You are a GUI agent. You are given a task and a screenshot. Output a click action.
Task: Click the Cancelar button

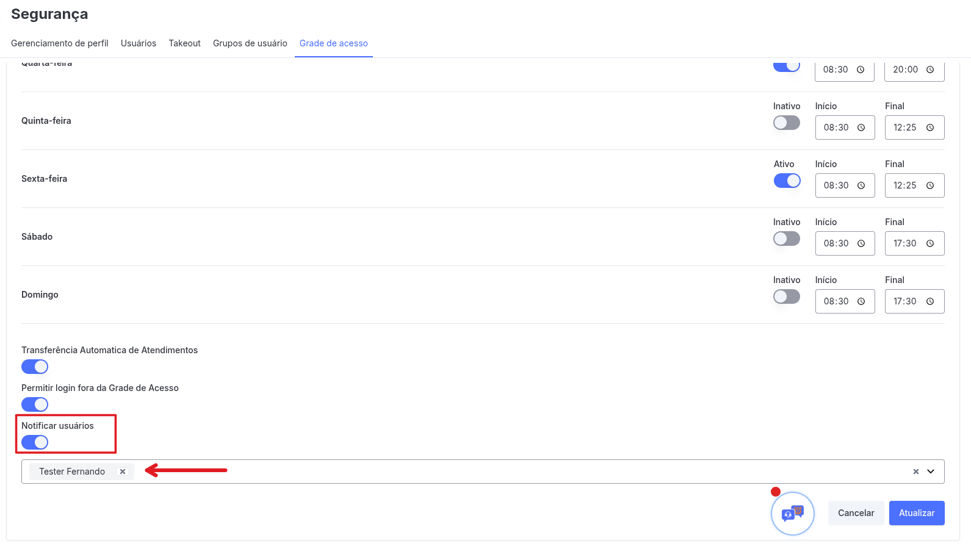[856, 513]
